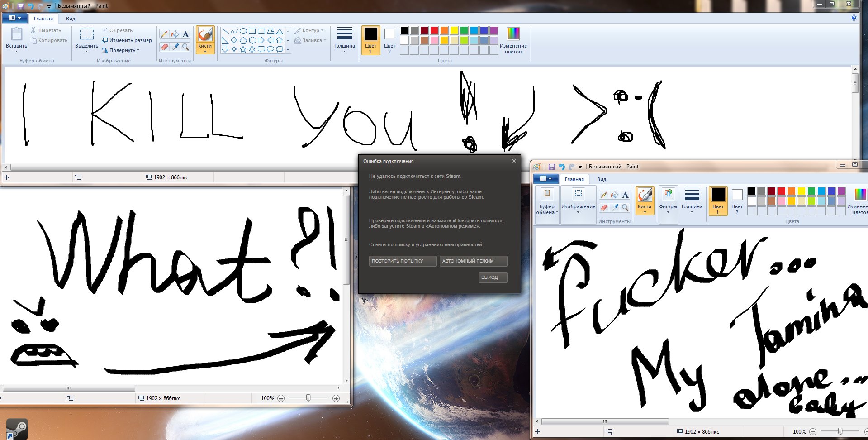Choose the pink swatch in right Paint palette
Image resolution: width=868 pixels, height=440 pixels.
(x=782, y=201)
